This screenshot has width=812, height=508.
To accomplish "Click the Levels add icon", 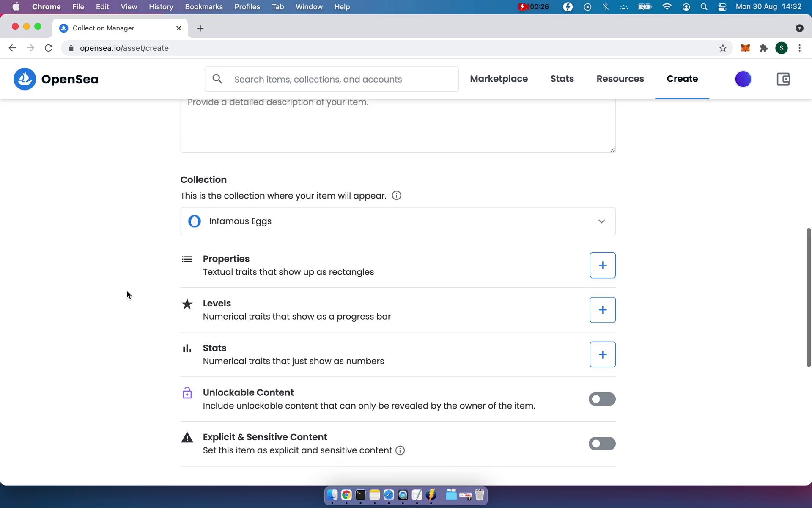I will (x=602, y=309).
